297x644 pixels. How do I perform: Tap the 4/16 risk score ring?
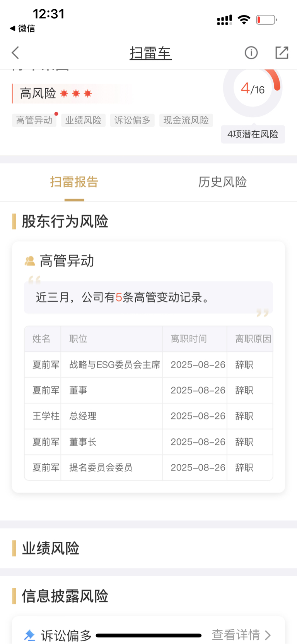pyautogui.click(x=253, y=89)
